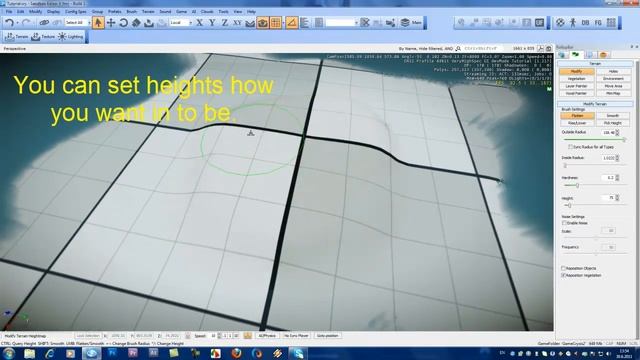Open the Help menu

(x=251, y=12)
